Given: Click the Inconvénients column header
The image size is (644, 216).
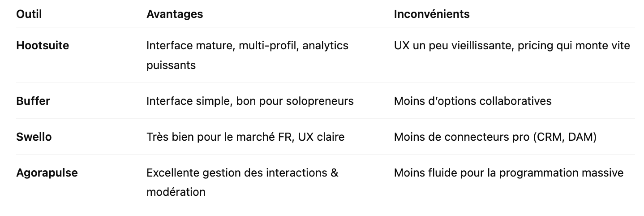Looking at the screenshot, I should click(432, 14).
